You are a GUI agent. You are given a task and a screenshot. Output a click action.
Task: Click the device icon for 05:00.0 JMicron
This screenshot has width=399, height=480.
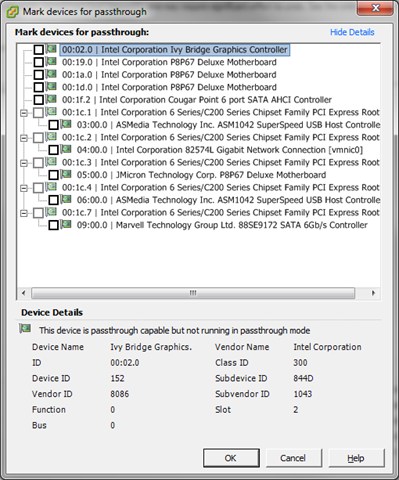(66, 174)
